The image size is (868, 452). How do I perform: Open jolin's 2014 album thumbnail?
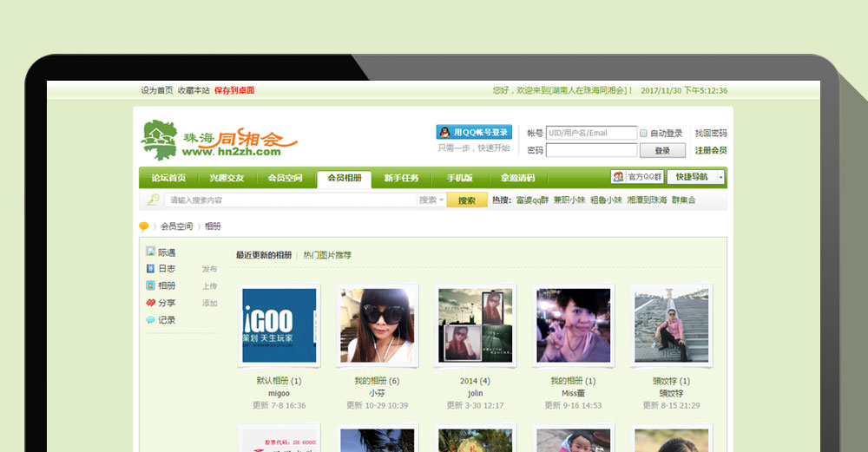coord(475,325)
